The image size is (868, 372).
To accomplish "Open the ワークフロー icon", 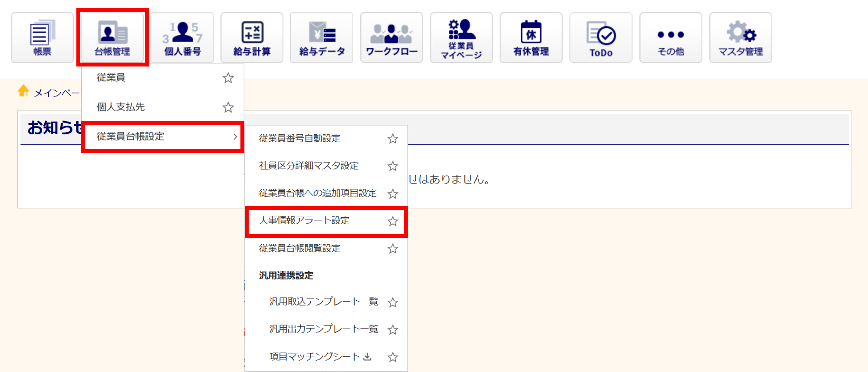I will pyautogui.click(x=391, y=38).
